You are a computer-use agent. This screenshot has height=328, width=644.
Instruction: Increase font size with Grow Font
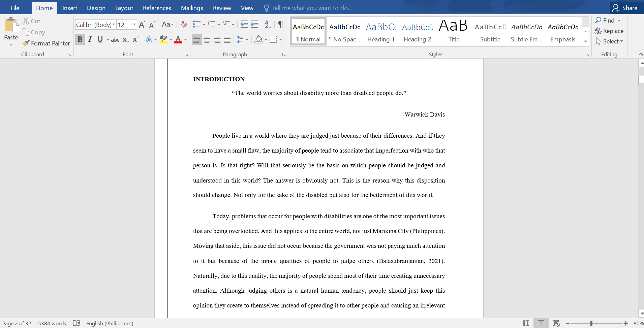142,25
